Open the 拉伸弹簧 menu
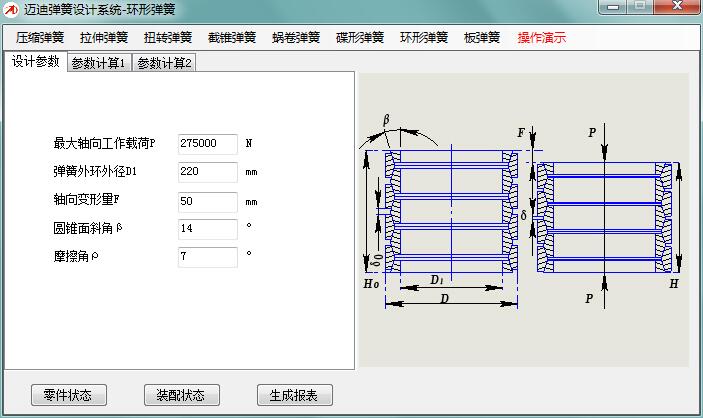703x418 pixels. 104,38
